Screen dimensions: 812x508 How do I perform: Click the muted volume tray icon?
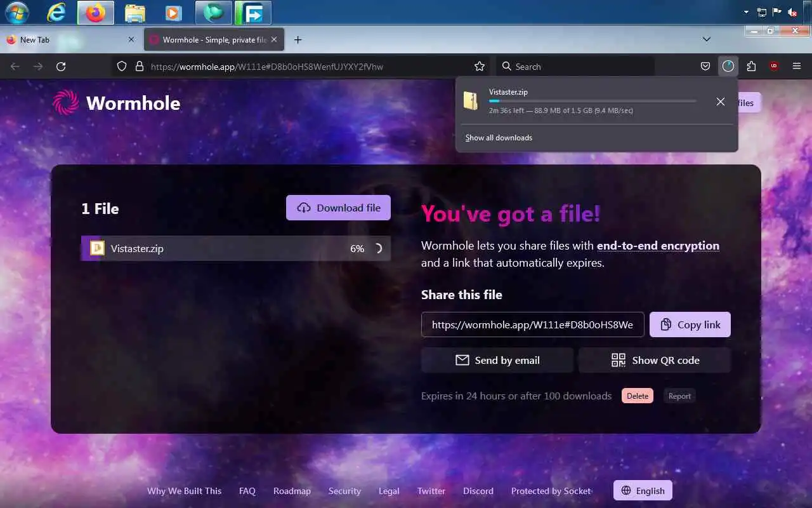click(x=792, y=12)
